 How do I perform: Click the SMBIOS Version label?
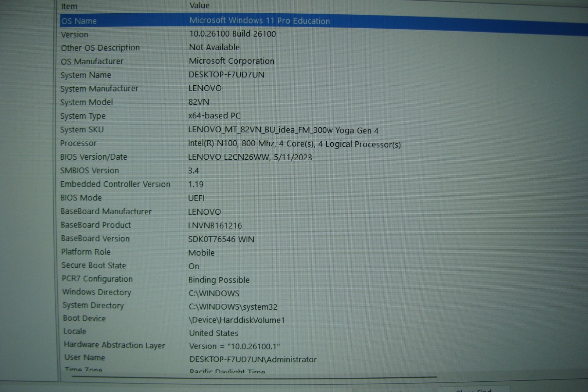click(x=89, y=171)
